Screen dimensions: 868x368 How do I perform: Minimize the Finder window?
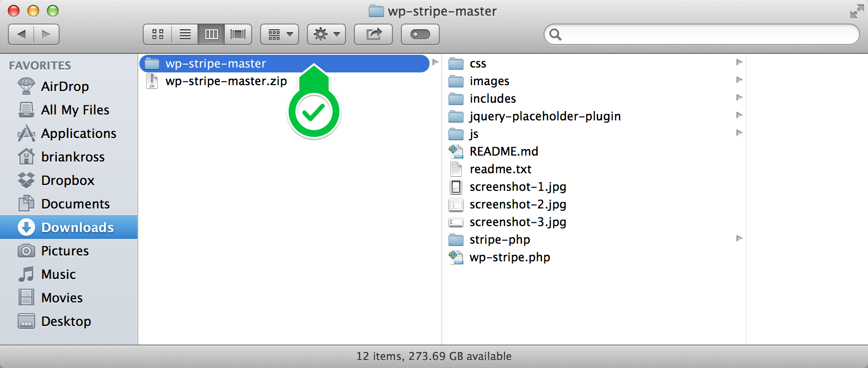pyautogui.click(x=33, y=11)
